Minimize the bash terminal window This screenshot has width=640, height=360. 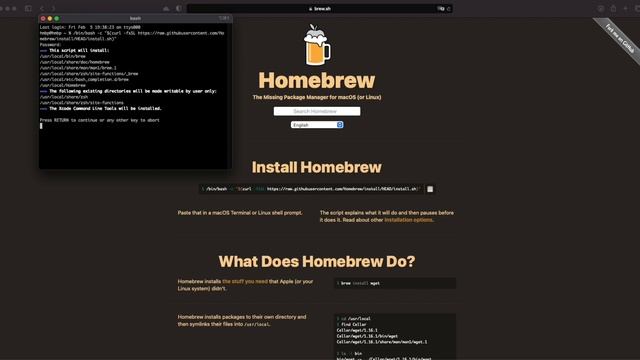(x=50, y=18)
